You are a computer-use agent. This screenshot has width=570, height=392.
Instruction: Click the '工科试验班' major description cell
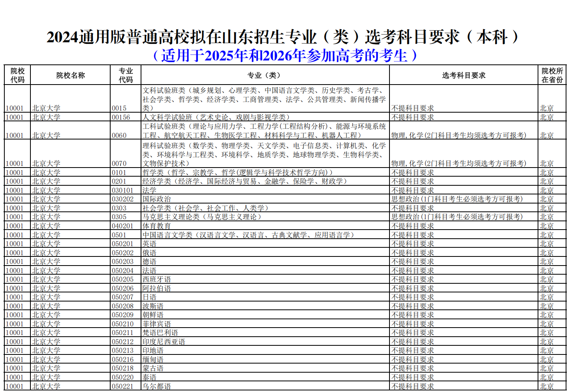coord(264,131)
